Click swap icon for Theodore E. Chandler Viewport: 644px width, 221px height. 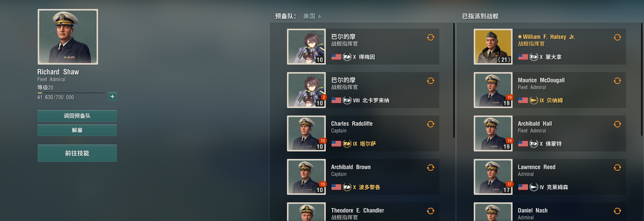pyautogui.click(x=430, y=211)
